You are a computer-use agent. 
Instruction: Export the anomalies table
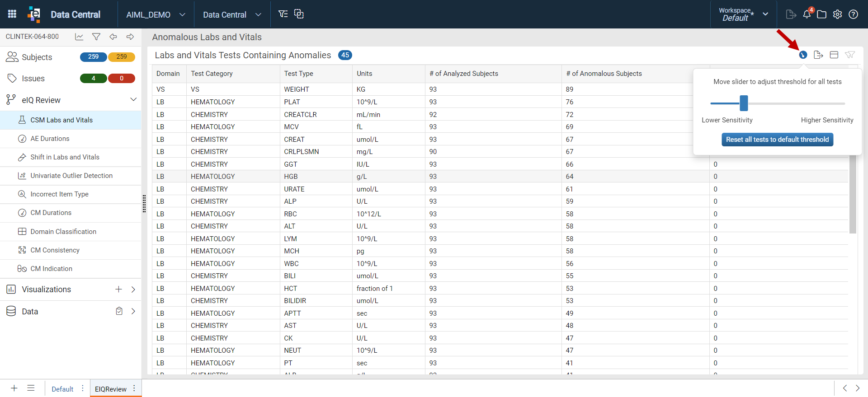click(x=818, y=55)
